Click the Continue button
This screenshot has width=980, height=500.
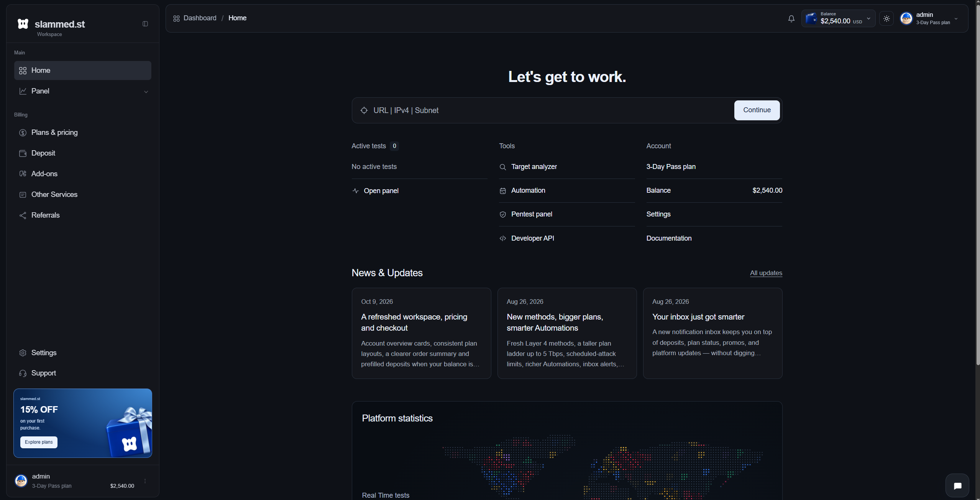[757, 110]
